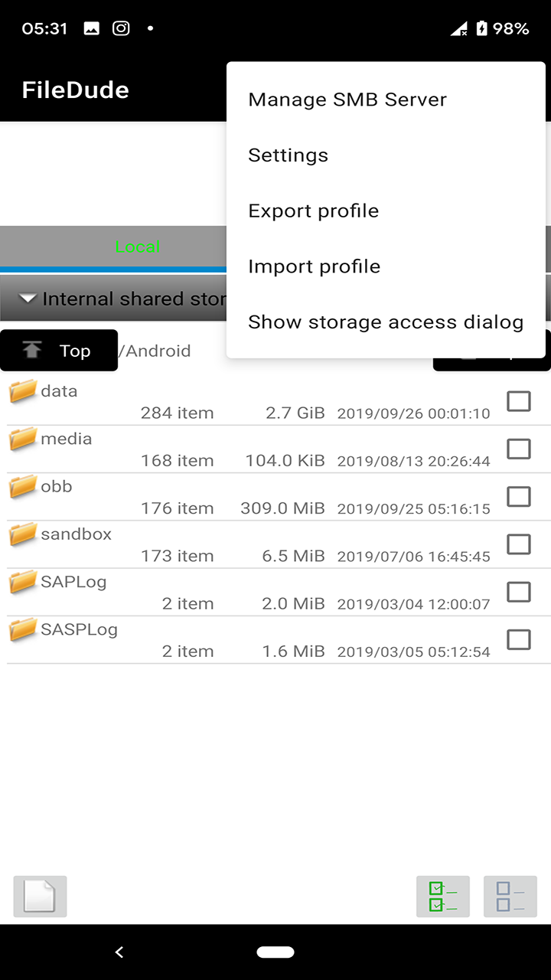Tap the Android back navigation arrow

119,952
